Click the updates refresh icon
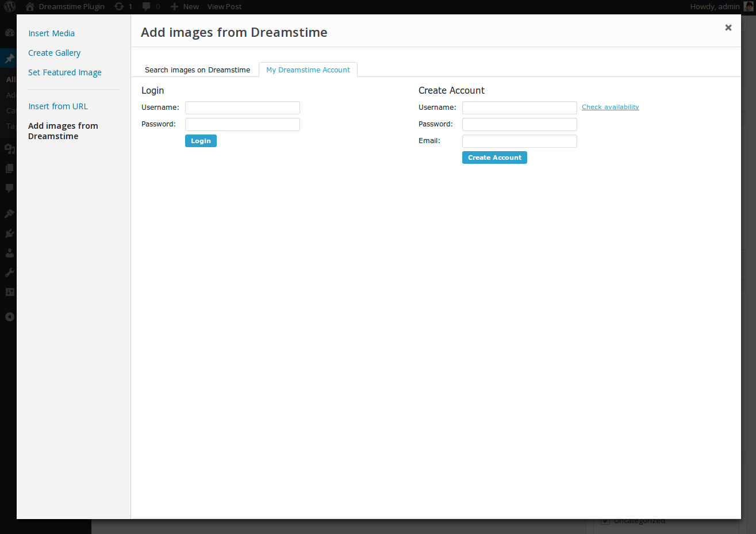This screenshot has height=534, width=756. (119, 6)
